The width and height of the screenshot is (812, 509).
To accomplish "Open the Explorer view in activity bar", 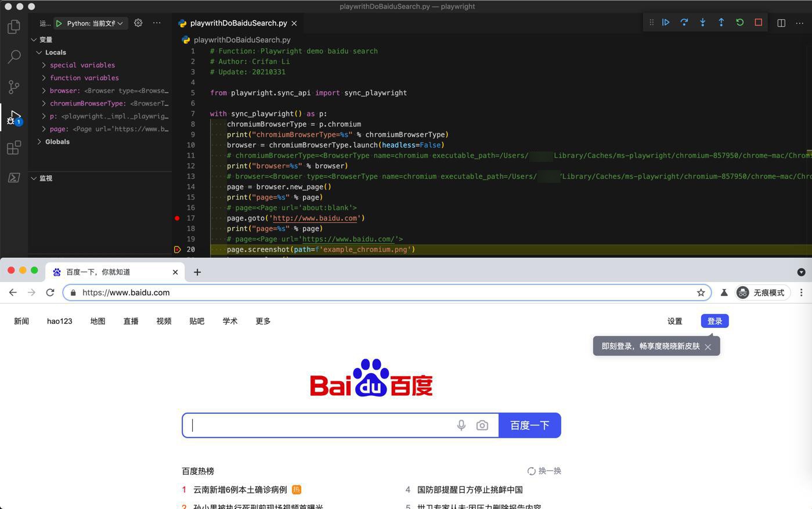I will [x=14, y=27].
